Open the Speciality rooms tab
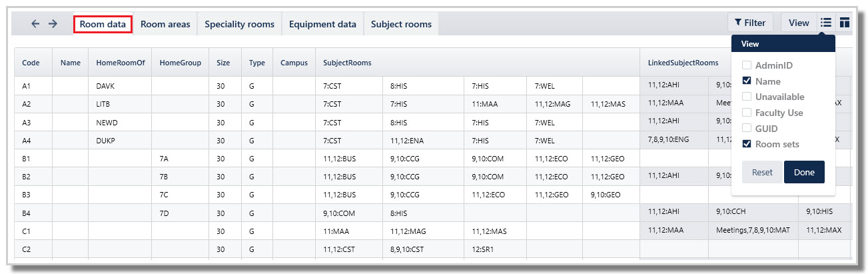The height and width of the screenshot is (274, 868). (239, 24)
